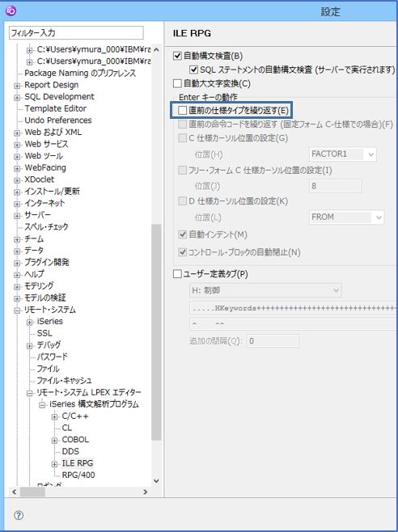Click the help question mark icon

point(19,516)
